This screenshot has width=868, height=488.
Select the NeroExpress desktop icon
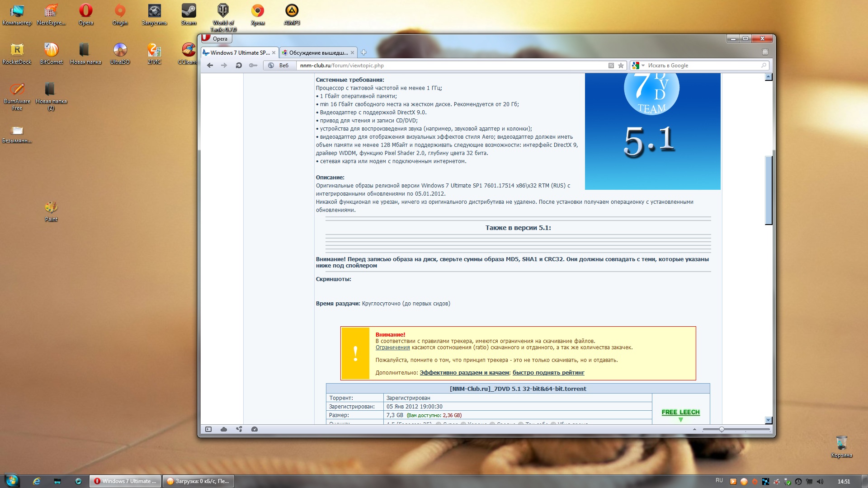point(51,15)
